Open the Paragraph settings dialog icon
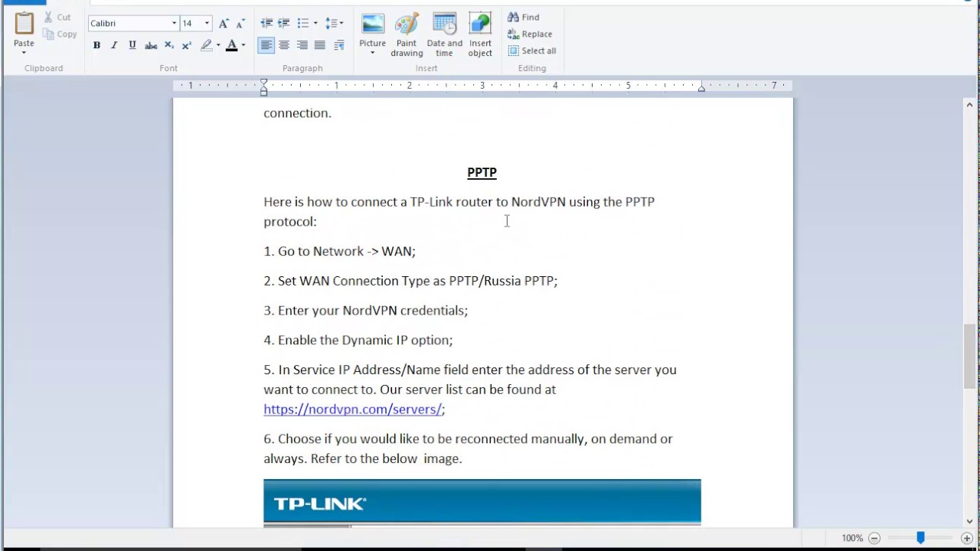The width and height of the screenshot is (980, 551). coord(339,45)
